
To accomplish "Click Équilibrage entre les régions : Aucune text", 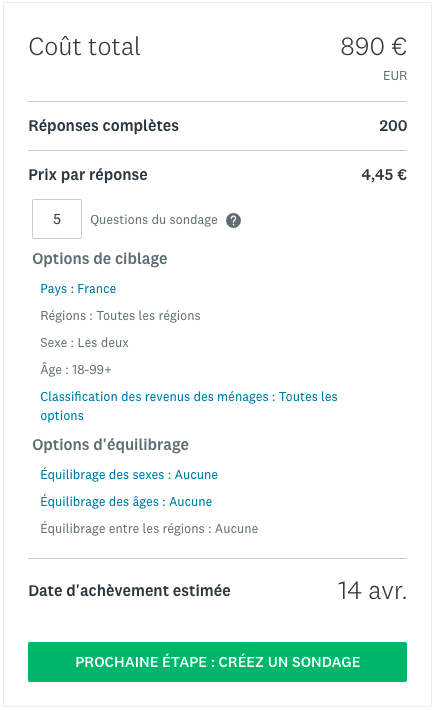I will [149, 528].
